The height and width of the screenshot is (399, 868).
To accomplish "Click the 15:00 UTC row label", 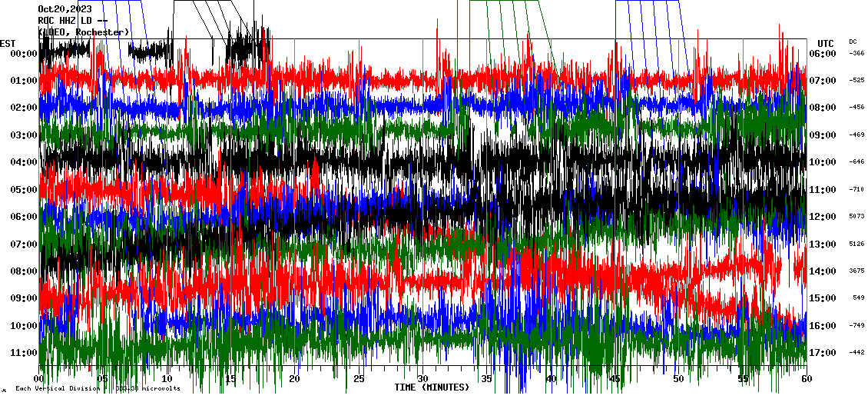I will coord(823,298).
